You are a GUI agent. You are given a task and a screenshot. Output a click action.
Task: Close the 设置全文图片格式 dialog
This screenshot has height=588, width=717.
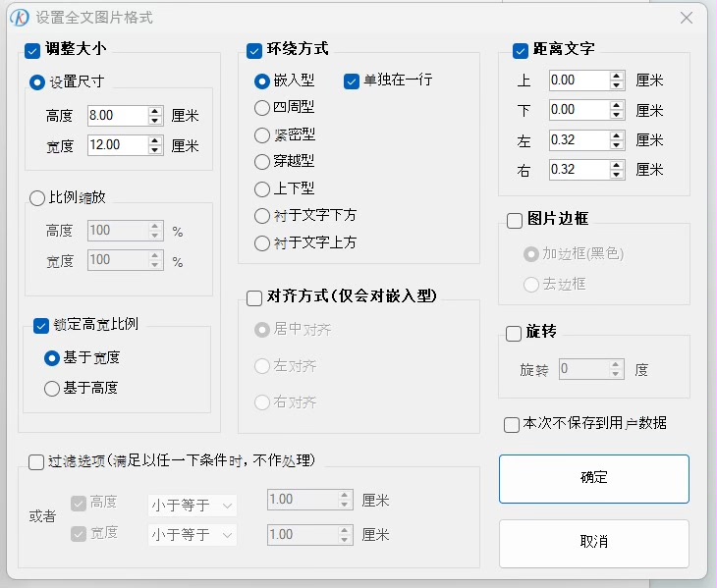[x=686, y=18]
